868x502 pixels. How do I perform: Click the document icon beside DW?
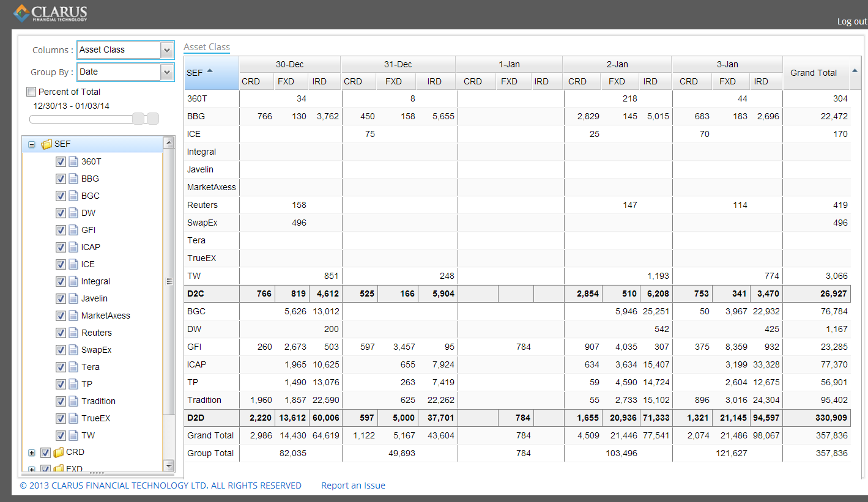tap(73, 213)
